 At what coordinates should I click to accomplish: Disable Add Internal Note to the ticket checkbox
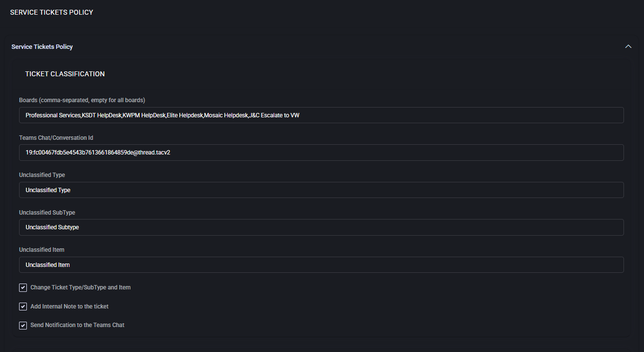point(23,307)
